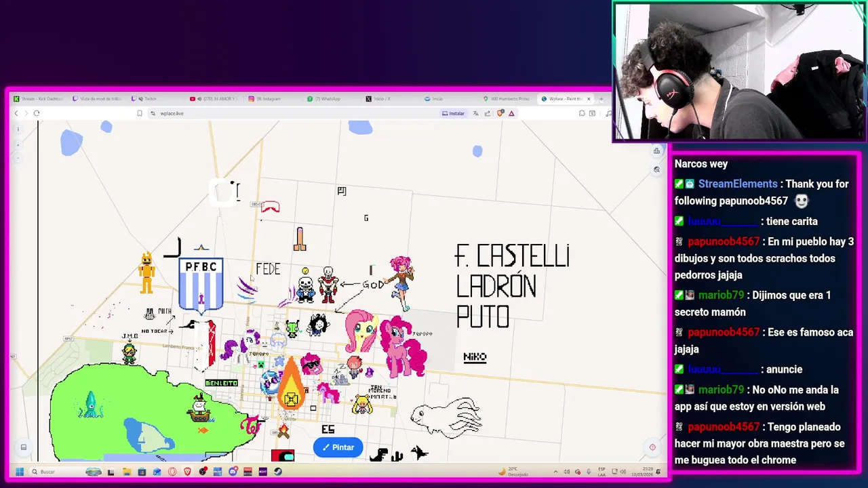Viewport: 868px width, 488px height.
Task: Open Brave Shields lion icon
Action: coord(500,113)
